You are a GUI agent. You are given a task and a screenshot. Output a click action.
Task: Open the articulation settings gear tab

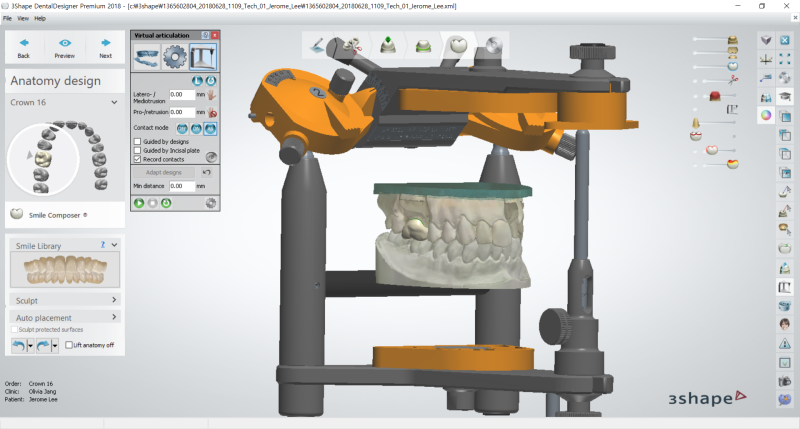coord(175,57)
